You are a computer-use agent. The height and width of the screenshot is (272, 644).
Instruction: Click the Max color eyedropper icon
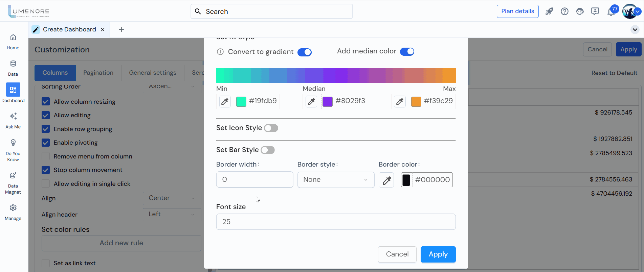tap(400, 101)
